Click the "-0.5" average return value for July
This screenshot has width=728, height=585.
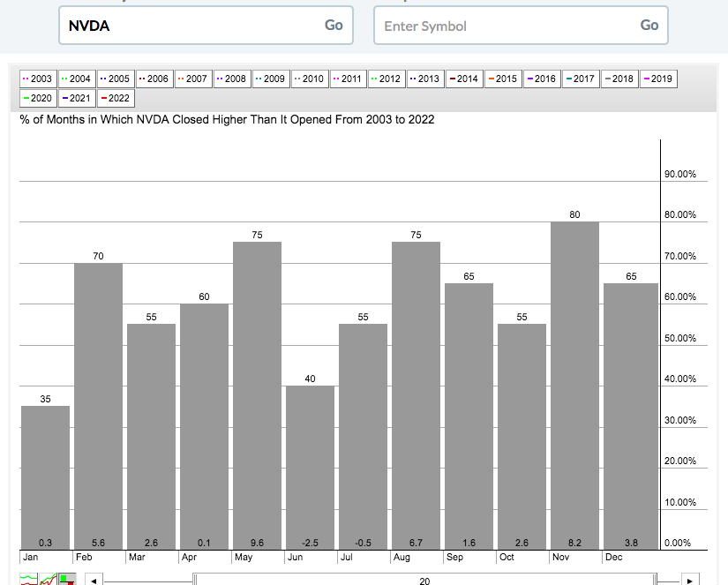[363, 543]
